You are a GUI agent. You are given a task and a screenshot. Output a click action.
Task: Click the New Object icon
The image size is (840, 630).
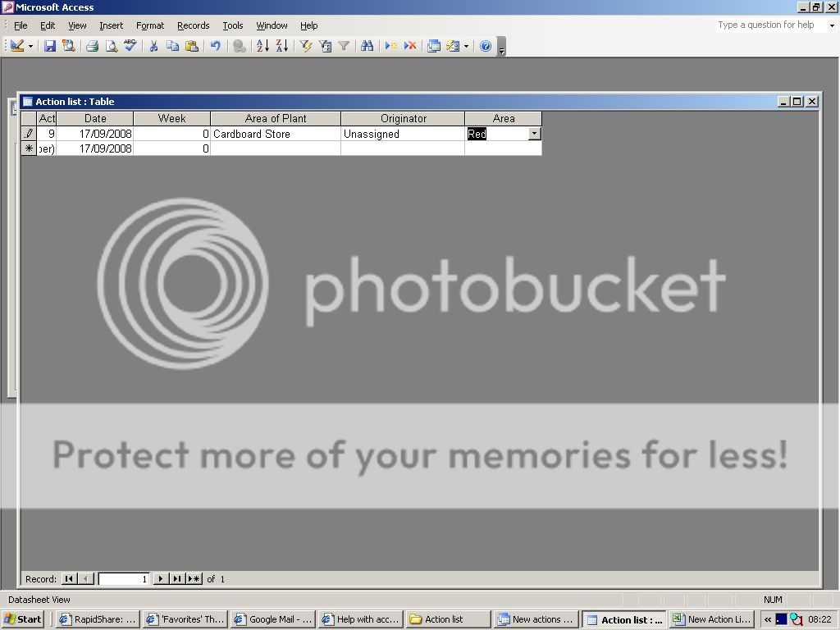click(453, 46)
